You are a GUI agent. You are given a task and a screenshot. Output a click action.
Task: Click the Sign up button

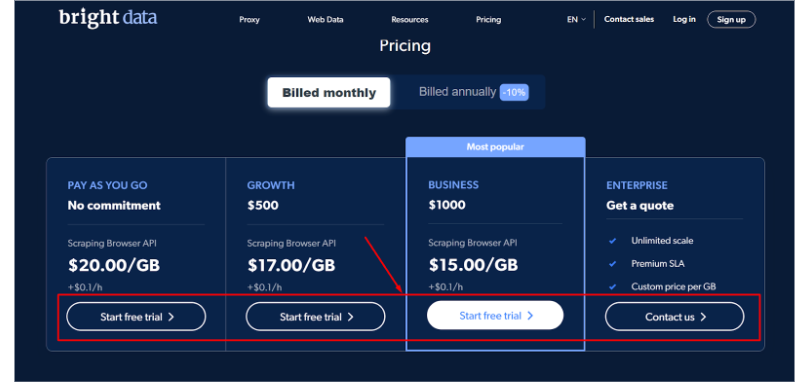731,20
